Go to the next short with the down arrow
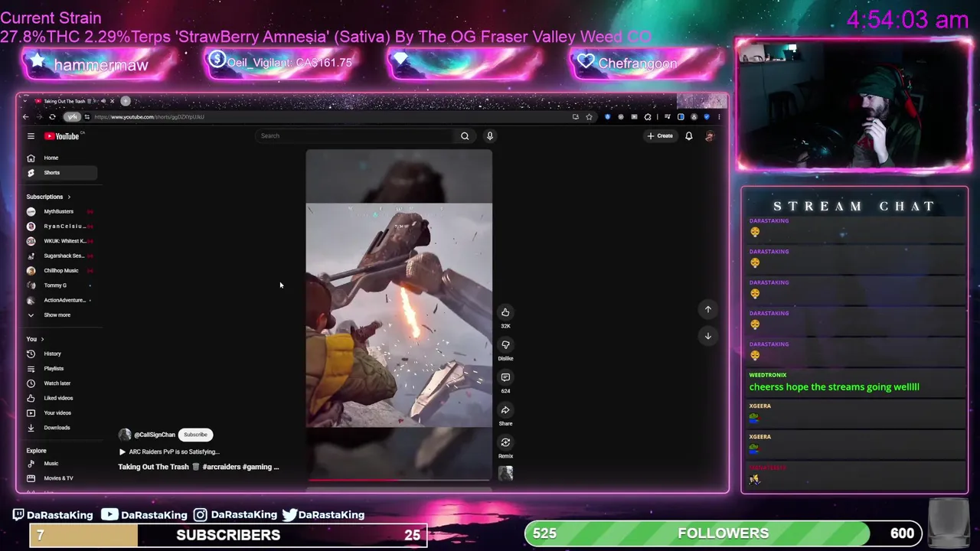This screenshot has height=551, width=980. point(708,336)
